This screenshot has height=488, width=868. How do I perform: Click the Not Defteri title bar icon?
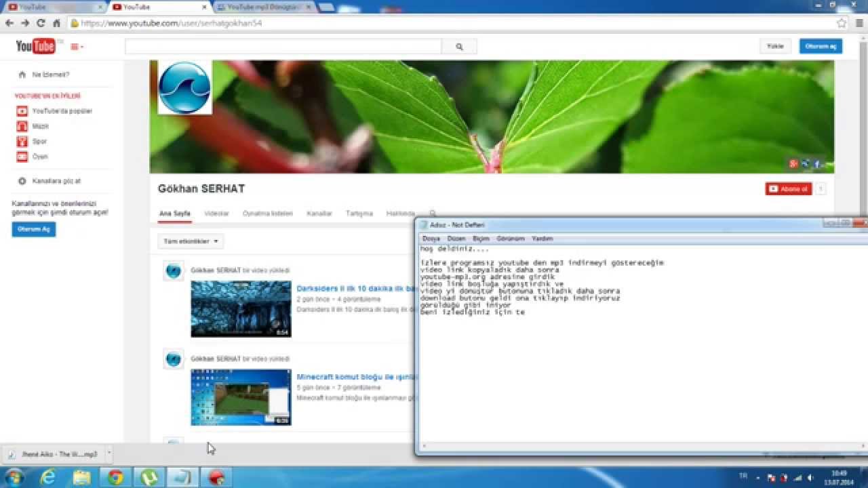(424, 225)
